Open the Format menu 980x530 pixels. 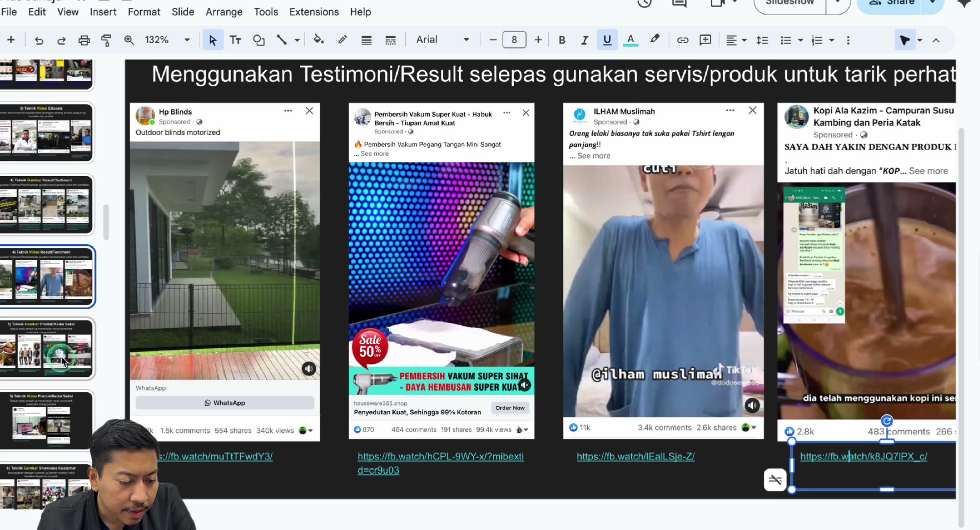144,12
